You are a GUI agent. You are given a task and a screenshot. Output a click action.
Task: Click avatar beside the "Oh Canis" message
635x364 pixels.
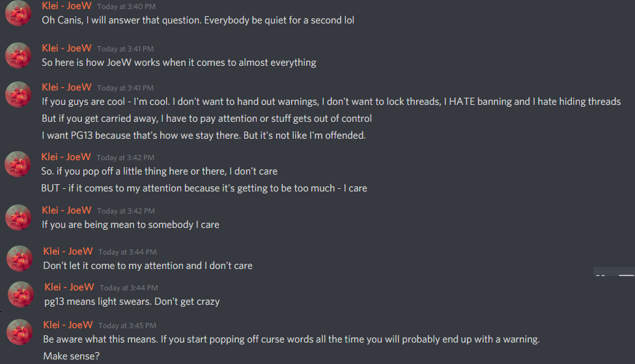coord(18,13)
